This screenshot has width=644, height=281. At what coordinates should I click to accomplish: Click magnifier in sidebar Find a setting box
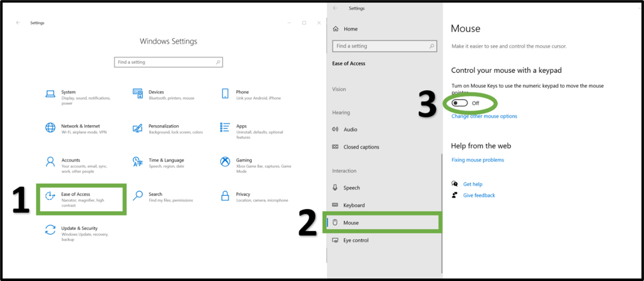(432, 46)
